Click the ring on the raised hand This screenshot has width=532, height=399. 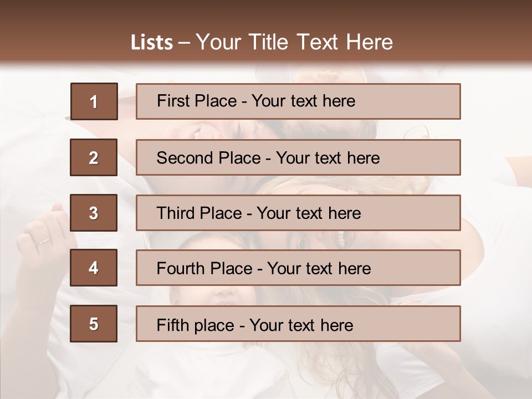coord(42,242)
